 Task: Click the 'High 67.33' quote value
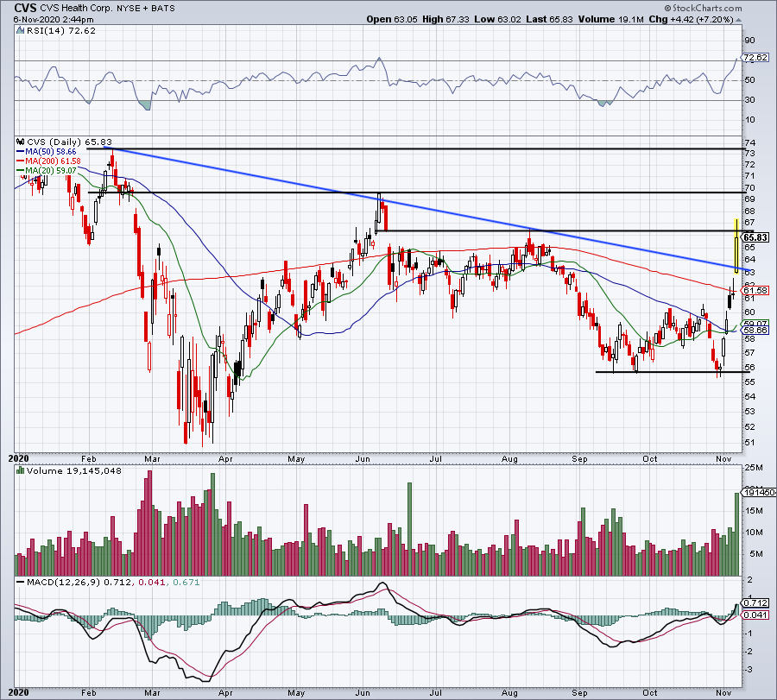tap(445, 19)
